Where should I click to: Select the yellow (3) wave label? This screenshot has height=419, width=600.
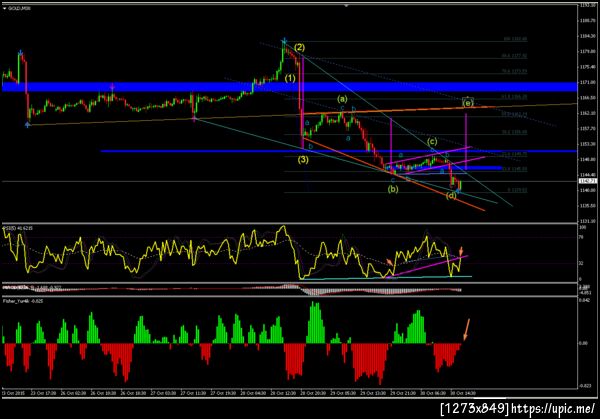(x=303, y=160)
